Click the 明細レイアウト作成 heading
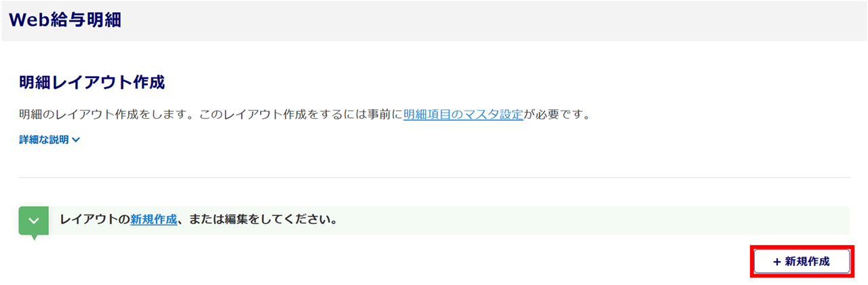868x285 pixels. (92, 83)
